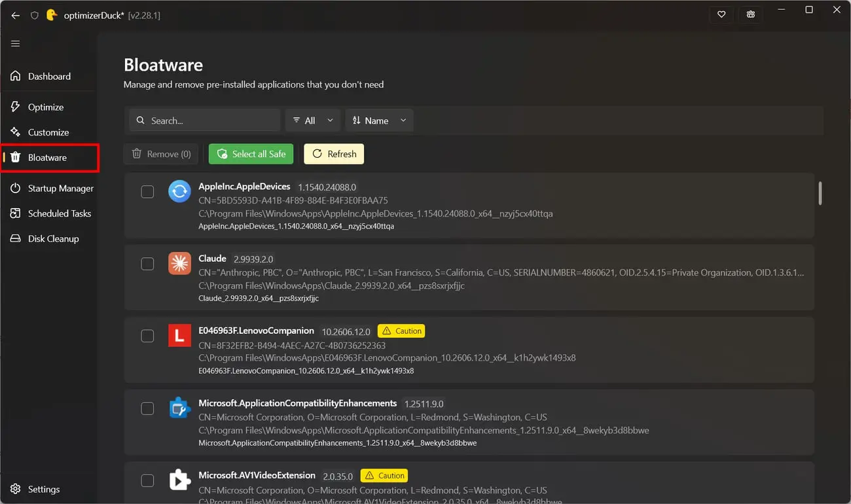Image resolution: width=851 pixels, height=504 pixels.
Task: Toggle the hamburger navigation menu
Action: click(x=16, y=44)
